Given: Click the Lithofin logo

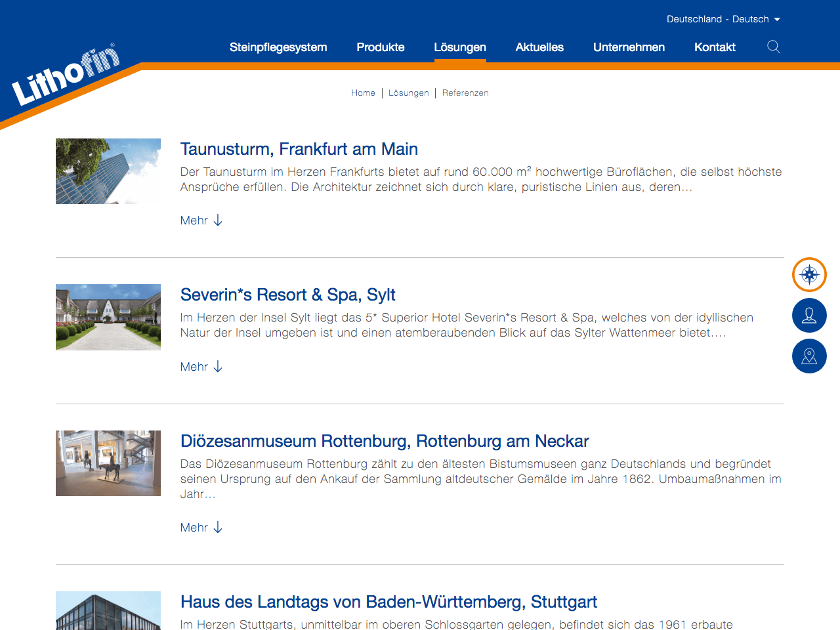Looking at the screenshot, I should (x=66, y=75).
